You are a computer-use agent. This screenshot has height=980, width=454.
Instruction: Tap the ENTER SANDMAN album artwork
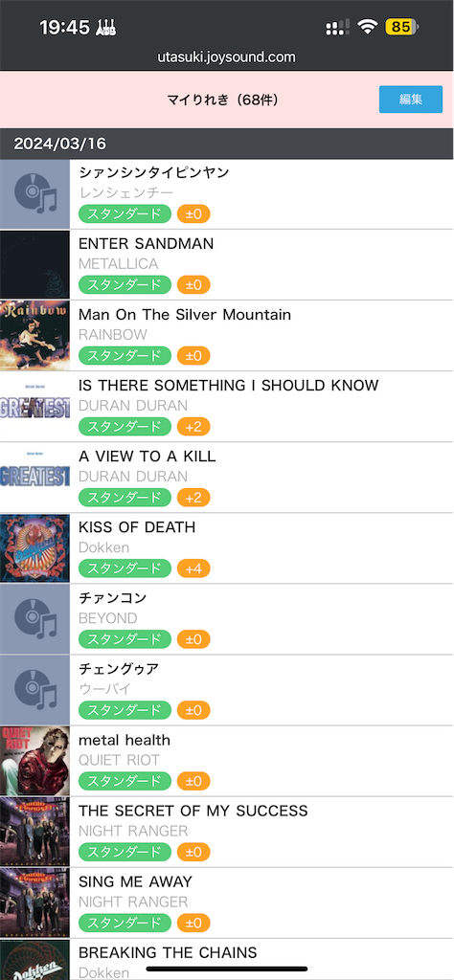point(35,265)
